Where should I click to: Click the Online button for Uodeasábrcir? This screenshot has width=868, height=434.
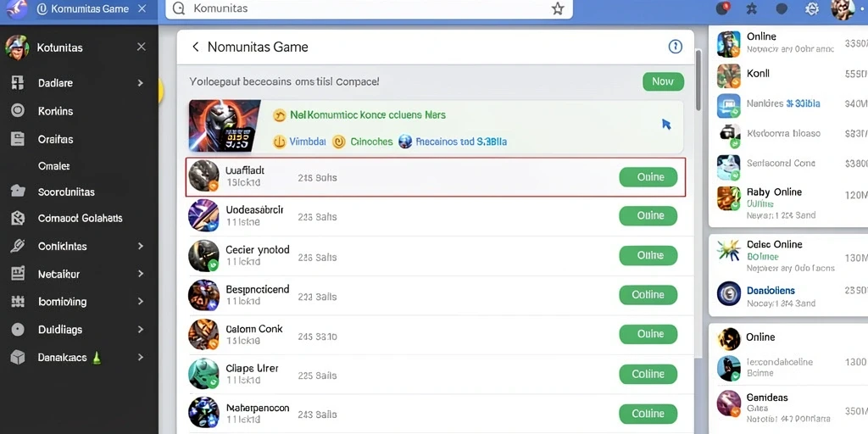click(x=648, y=216)
